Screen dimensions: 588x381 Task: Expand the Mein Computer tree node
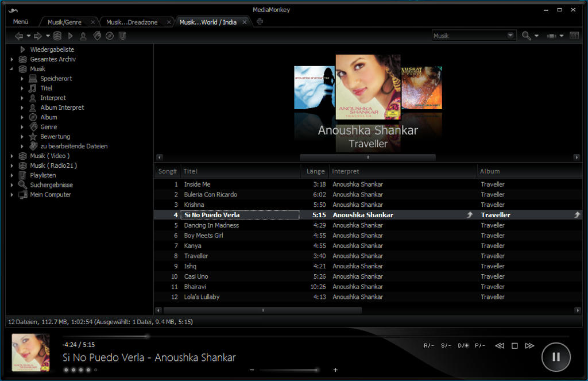tap(11, 195)
